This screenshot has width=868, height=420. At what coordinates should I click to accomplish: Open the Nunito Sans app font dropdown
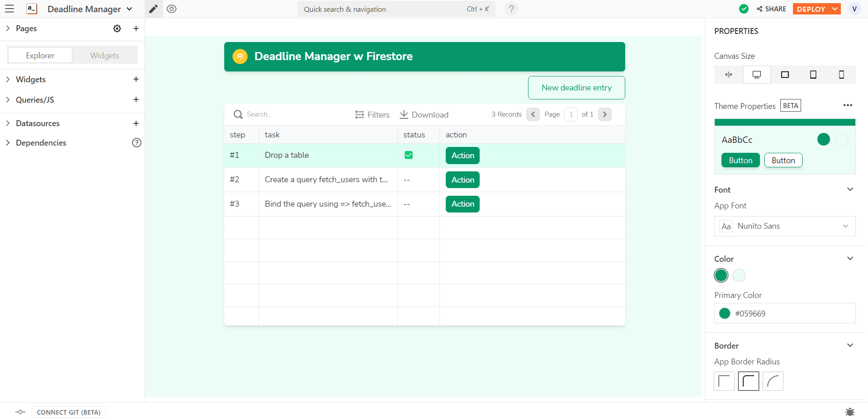point(785,226)
